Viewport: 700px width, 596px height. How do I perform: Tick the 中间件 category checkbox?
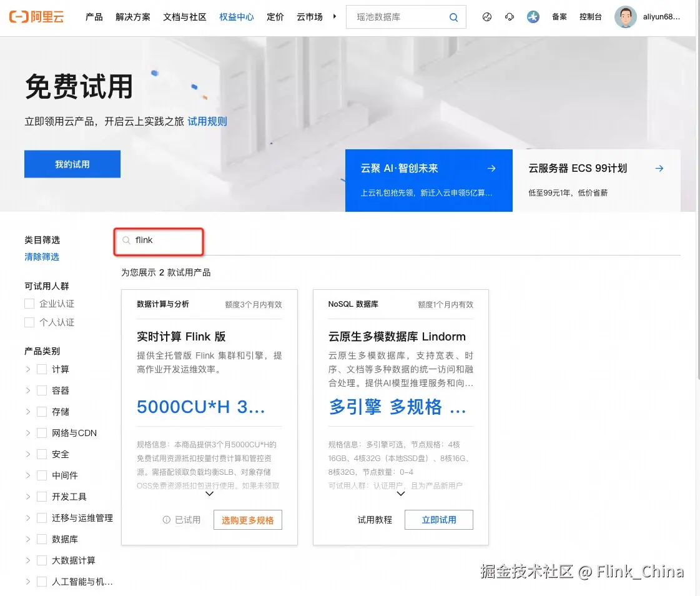pos(42,475)
